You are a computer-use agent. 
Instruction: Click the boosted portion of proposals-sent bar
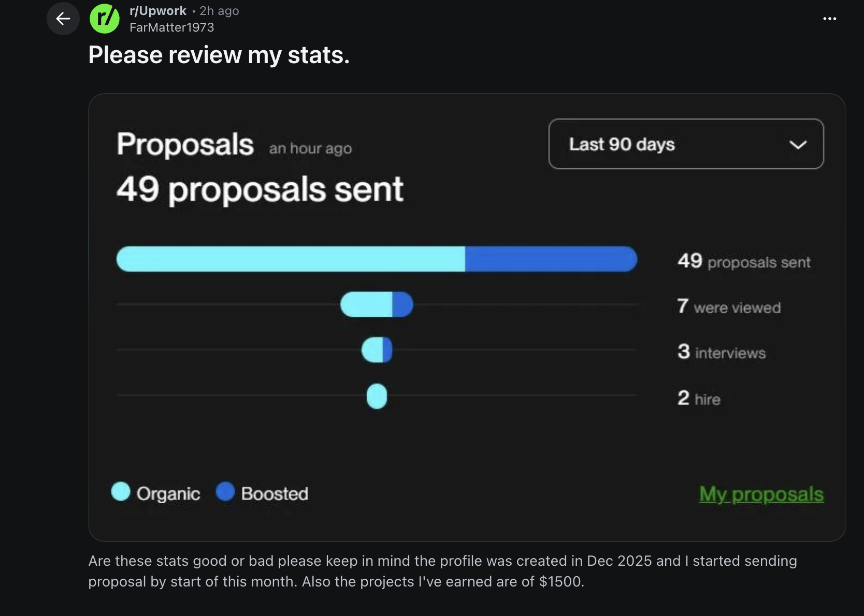tap(551, 259)
